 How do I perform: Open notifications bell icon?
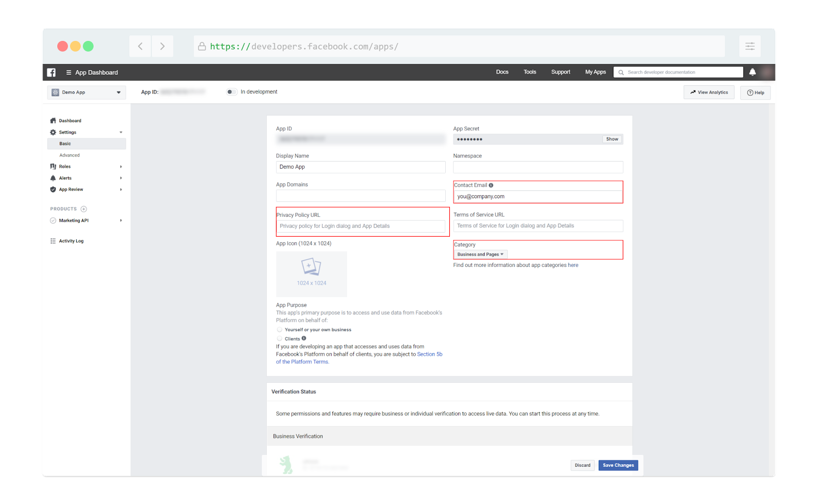coord(753,72)
